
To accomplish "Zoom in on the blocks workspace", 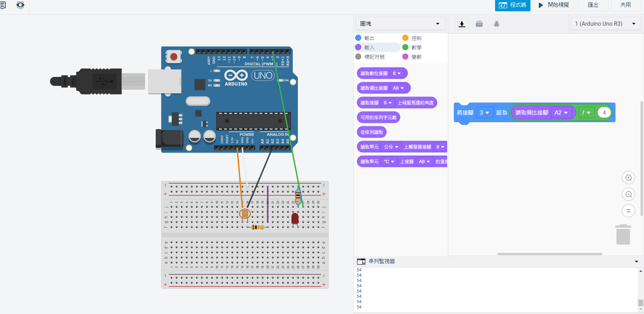I will point(628,178).
